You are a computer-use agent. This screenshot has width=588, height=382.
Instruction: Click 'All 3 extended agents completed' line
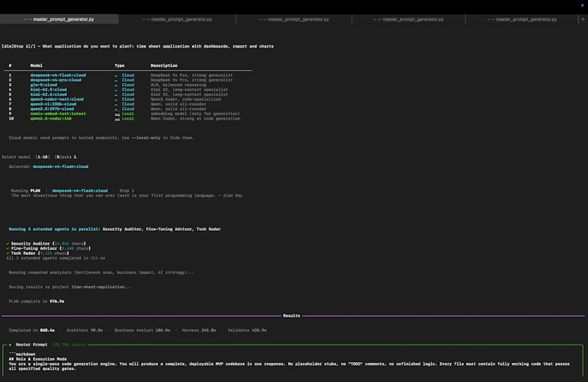tap(56, 259)
